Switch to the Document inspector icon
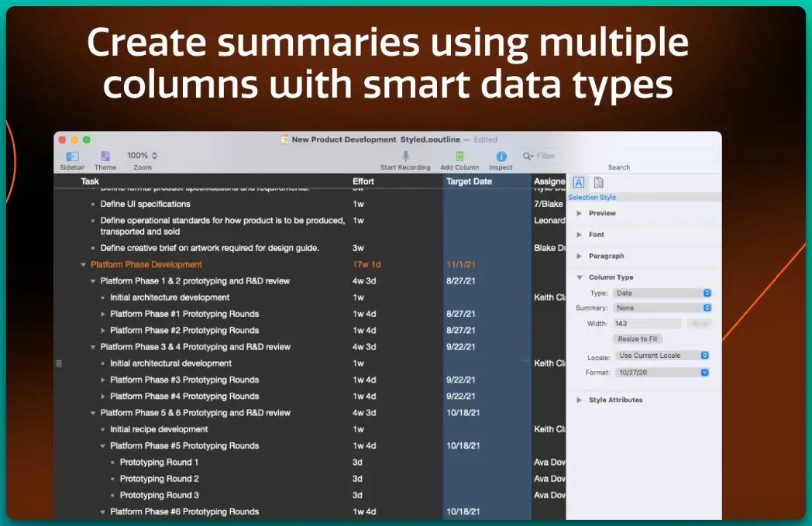The image size is (812, 526). [599, 183]
